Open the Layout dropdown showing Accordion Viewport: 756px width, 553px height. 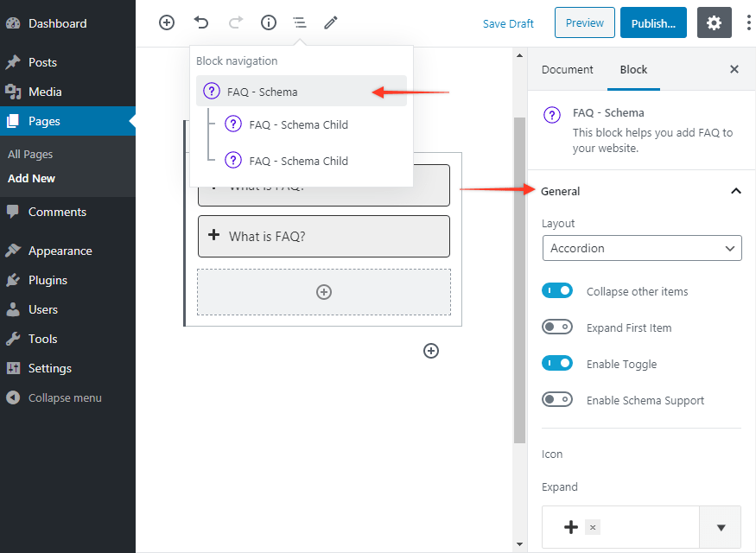pos(641,248)
